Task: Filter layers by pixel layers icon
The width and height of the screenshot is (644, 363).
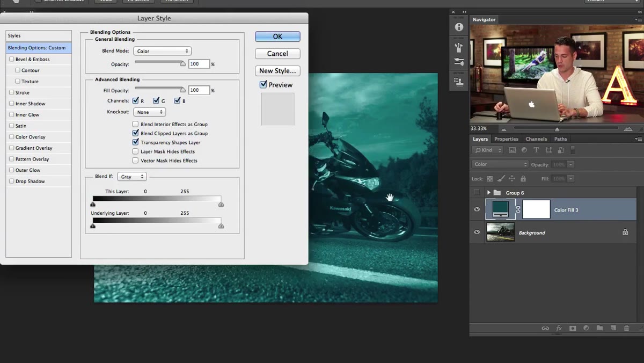Action: [513, 150]
